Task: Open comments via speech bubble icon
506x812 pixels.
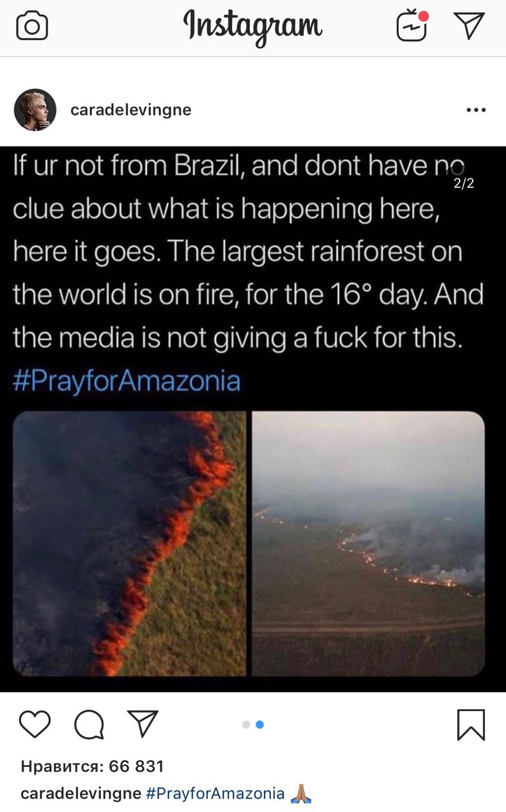Action: click(89, 724)
